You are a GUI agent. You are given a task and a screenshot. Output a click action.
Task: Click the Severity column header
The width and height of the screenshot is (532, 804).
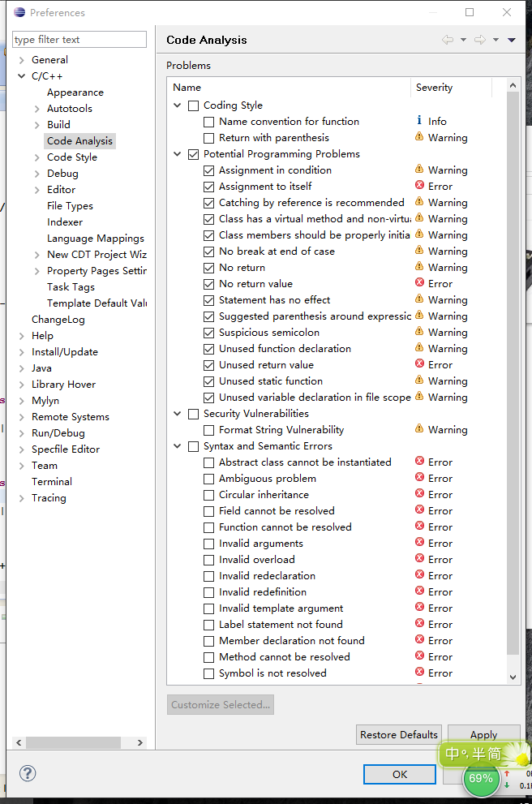451,88
